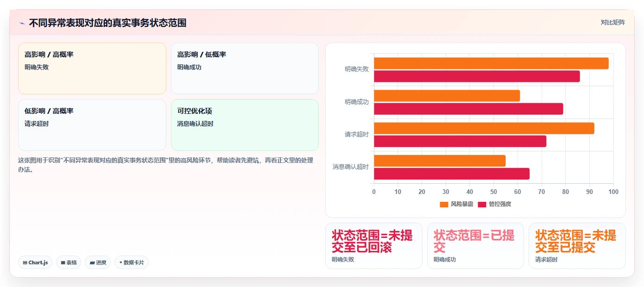Click the red bar for 消息确认超时
The image size is (644, 287).
pos(452,174)
